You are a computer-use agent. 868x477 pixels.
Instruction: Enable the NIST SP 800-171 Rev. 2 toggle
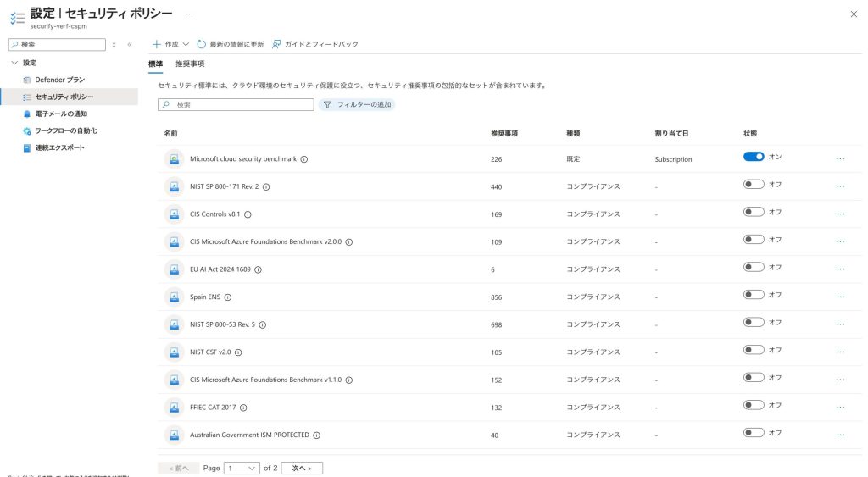(x=754, y=184)
